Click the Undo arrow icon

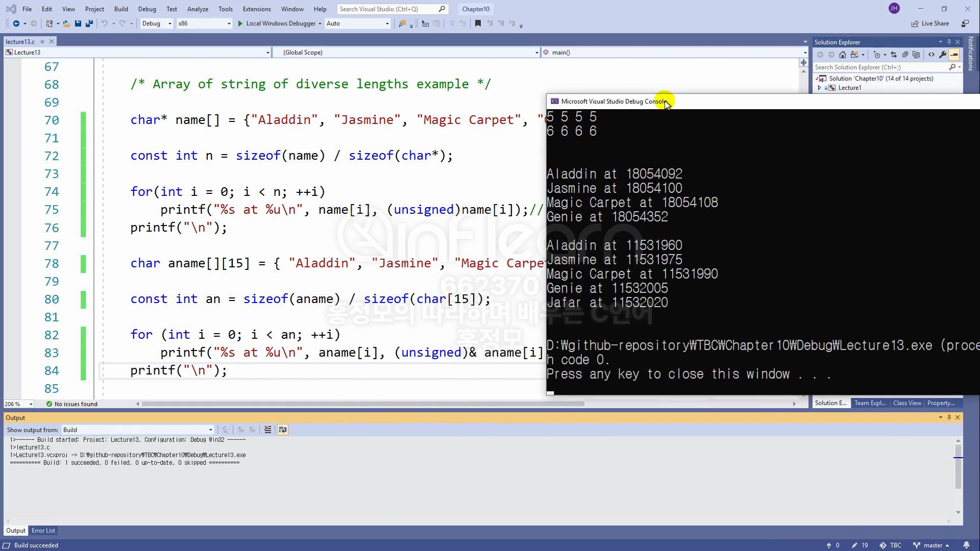click(105, 23)
